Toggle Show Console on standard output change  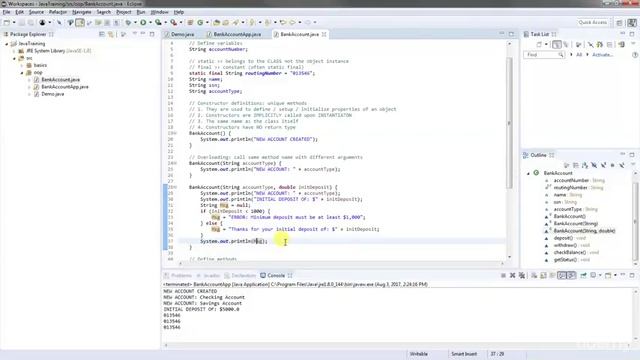click(562, 276)
